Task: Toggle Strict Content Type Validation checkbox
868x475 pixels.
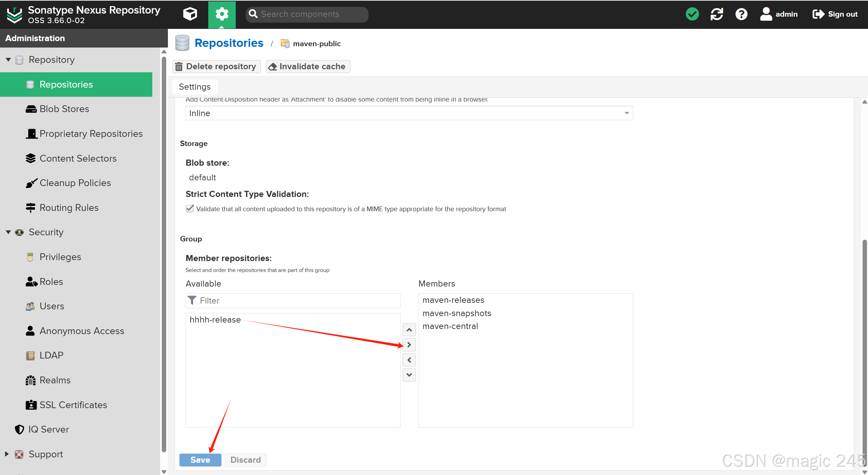Action: (x=190, y=208)
